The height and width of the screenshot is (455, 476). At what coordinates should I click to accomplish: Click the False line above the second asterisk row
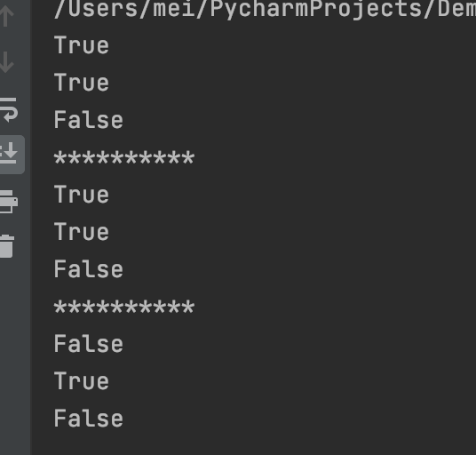(x=89, y=269)
